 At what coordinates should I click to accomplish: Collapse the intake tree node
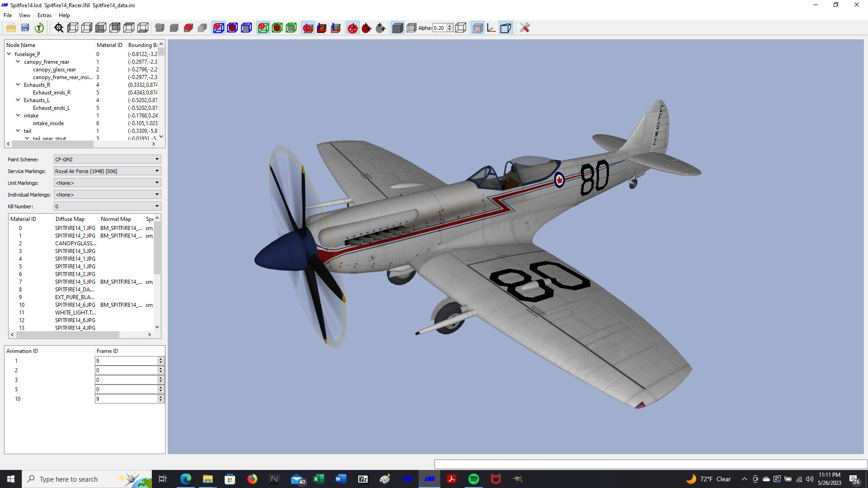click(18, 115)
